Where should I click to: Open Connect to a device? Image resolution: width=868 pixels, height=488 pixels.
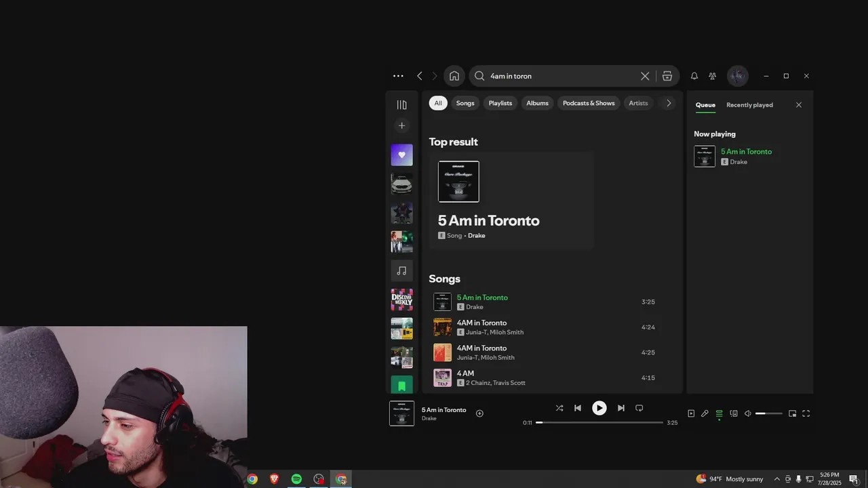pos(734,413)
